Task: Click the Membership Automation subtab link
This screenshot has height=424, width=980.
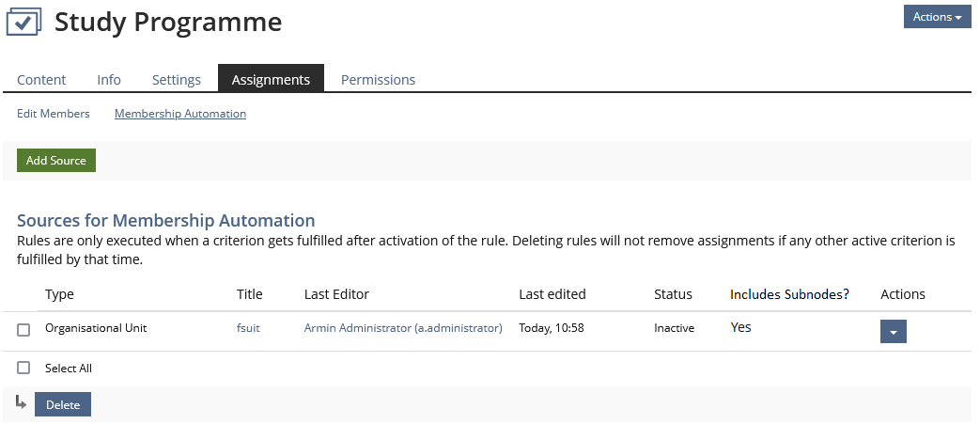Action: pos(180,114)
